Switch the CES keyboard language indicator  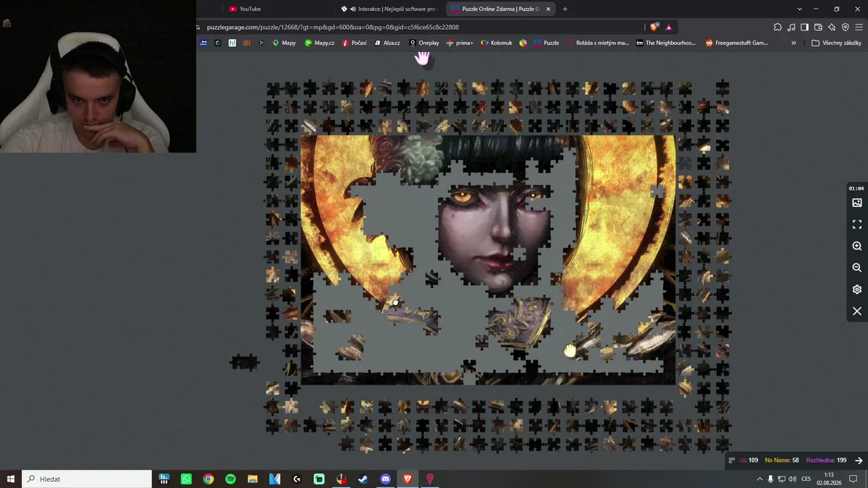806,479
